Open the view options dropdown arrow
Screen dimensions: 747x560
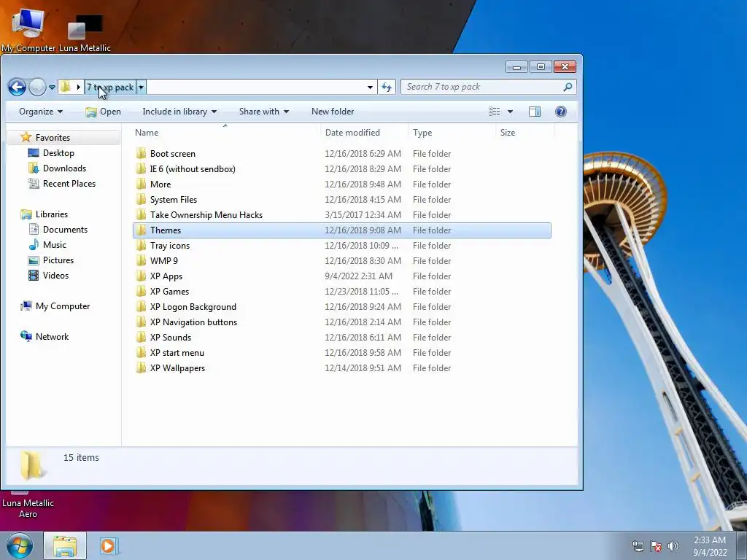point(510,112)
